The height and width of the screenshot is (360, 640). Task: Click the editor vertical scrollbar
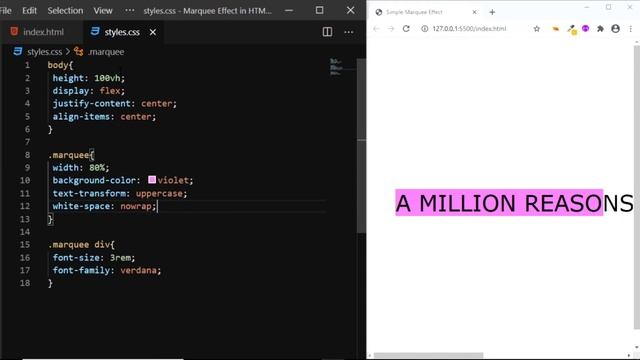coord(361,145)
